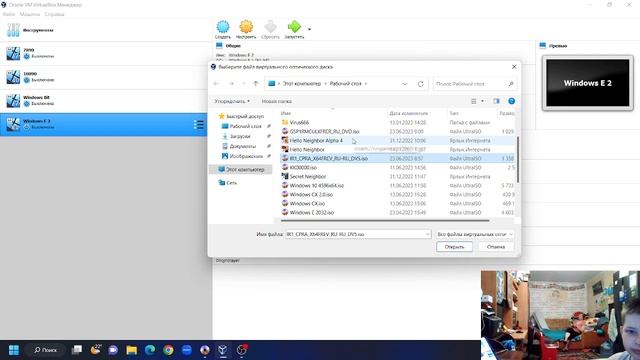
Task: Select the Hello Neighbor shortcut
Action: click(x=303, y=149)
